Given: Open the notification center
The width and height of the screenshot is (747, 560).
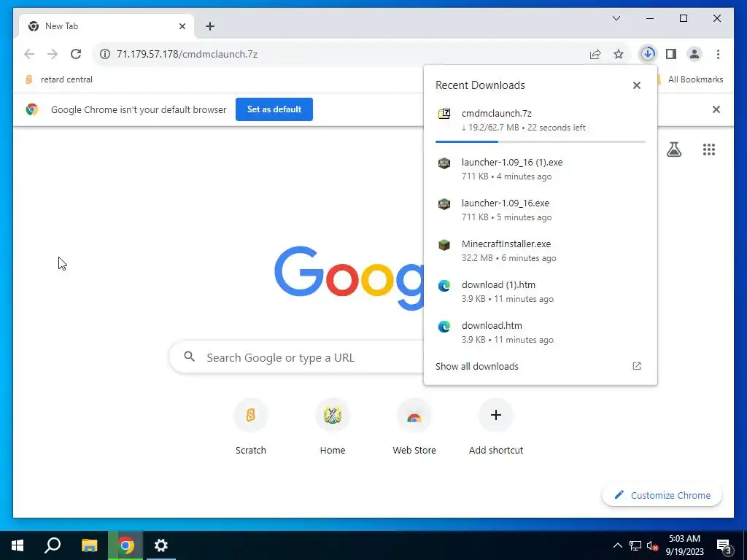Looking at the screenshot, I should pos(724,546).
